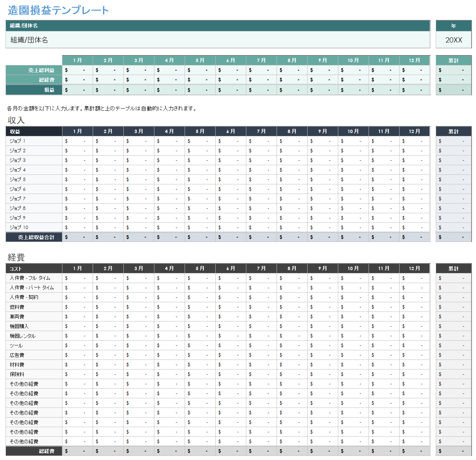Select the ジョブ 3 cell in the 累計 column
Screen dimensions: 476x460
click(x=453, y=160)
